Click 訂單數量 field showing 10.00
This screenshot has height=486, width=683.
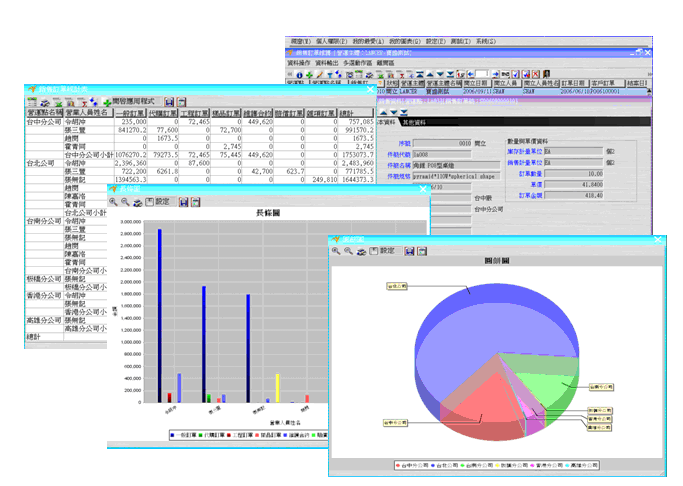coord(573,172)
